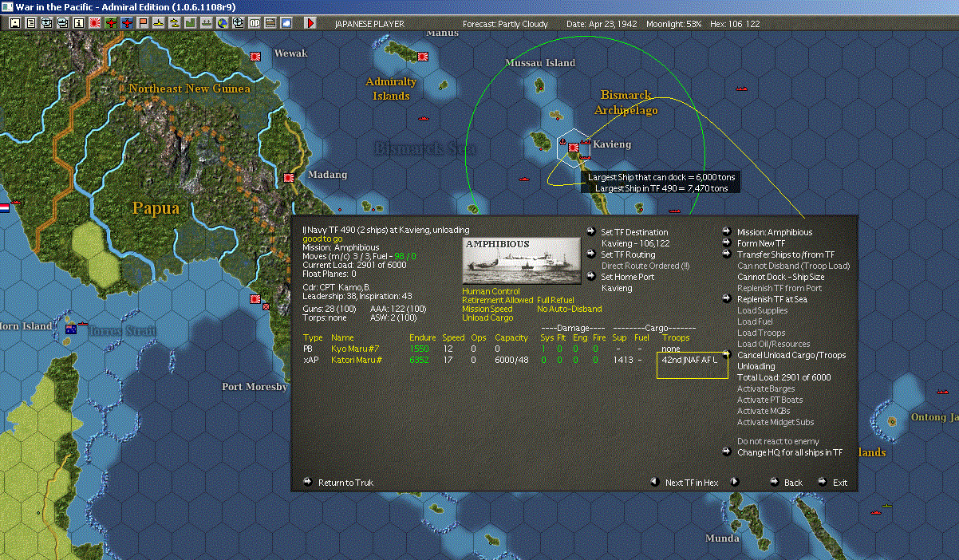Toggle Unload Cargo setting

[487, 317]
